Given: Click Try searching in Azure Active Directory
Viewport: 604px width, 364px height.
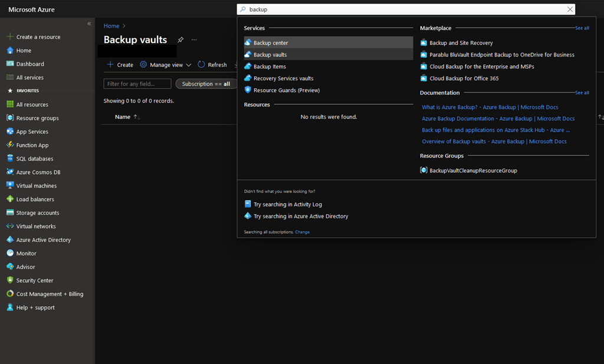Looking at the screenshot, I should [x=296, y=216].
